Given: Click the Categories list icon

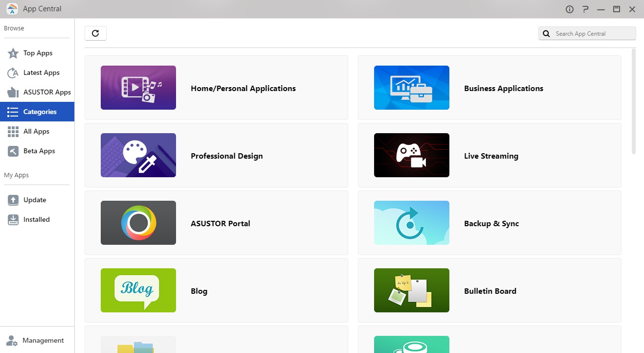Looking at the screenshot, I should (x=13, y=112).
